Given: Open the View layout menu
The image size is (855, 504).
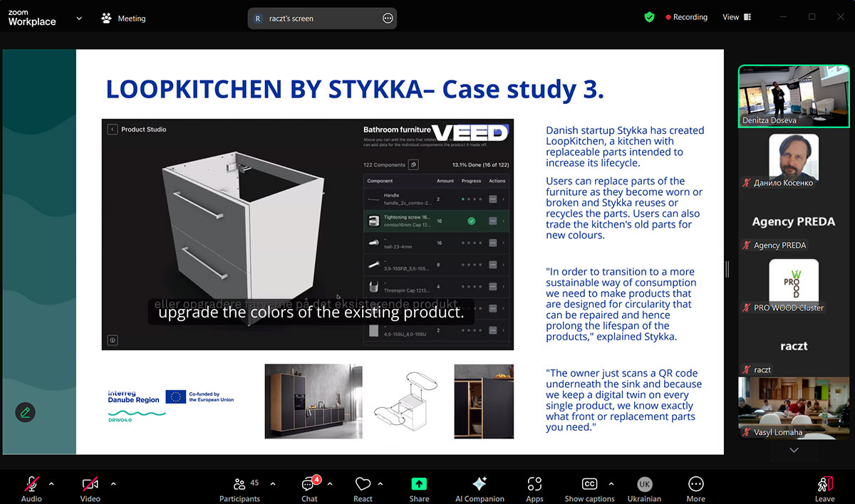Looking at the screenshot, I should click(x=737, y=17).
